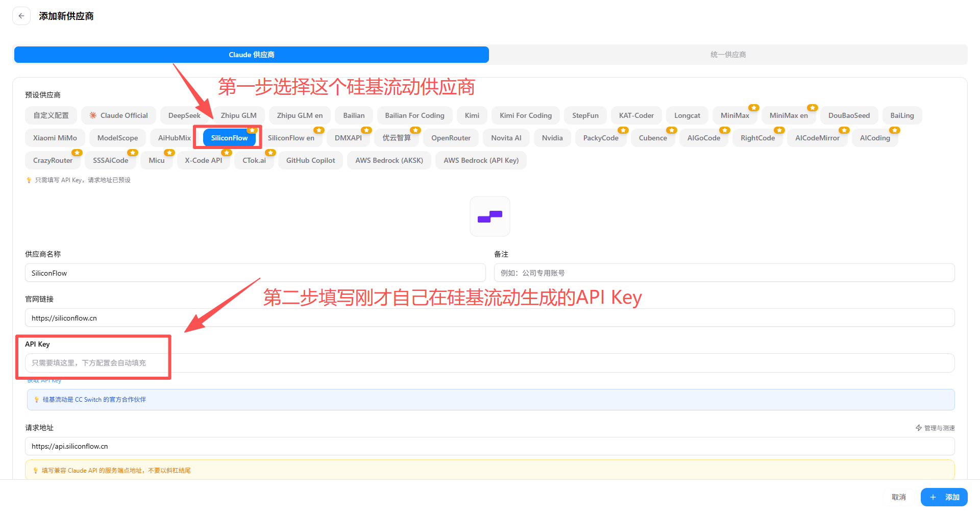980x514 pixels.
Task: Click into the 备注 notes field
Action: pos(724,273)
